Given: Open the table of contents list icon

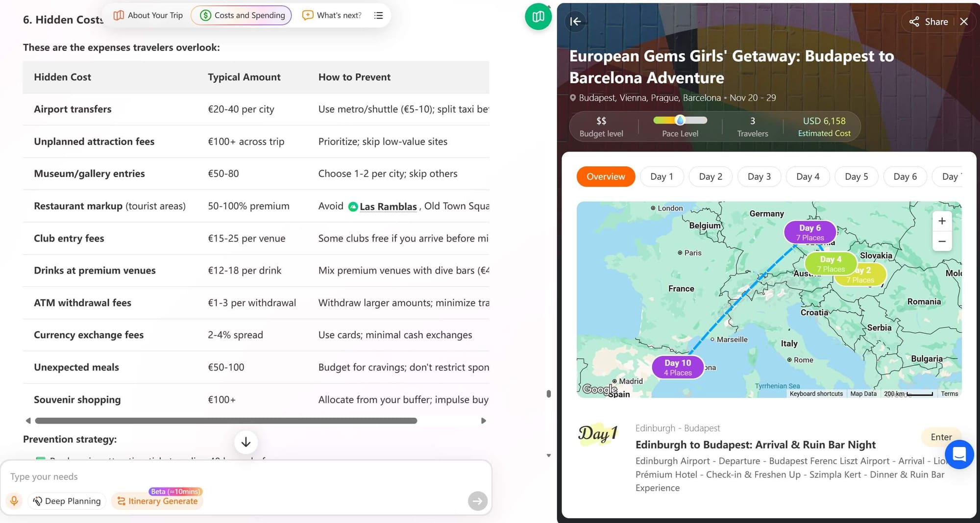Looking at the screenshot, I should click(x=378, y=16).
